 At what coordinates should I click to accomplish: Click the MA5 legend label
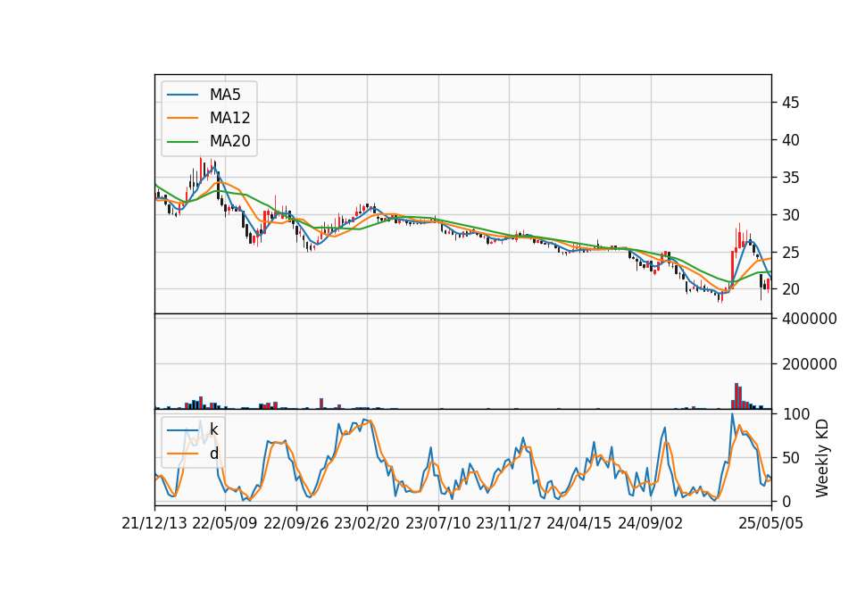tap(225, 95)
